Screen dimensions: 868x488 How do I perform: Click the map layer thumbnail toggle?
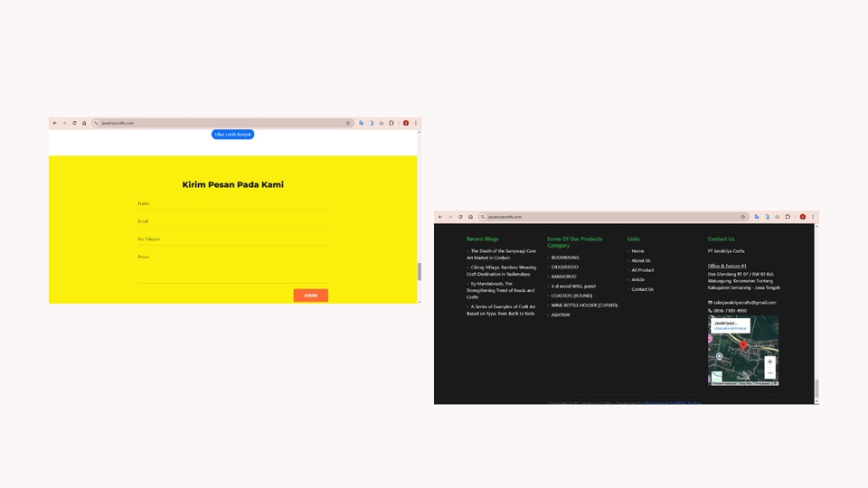[717, 377]
